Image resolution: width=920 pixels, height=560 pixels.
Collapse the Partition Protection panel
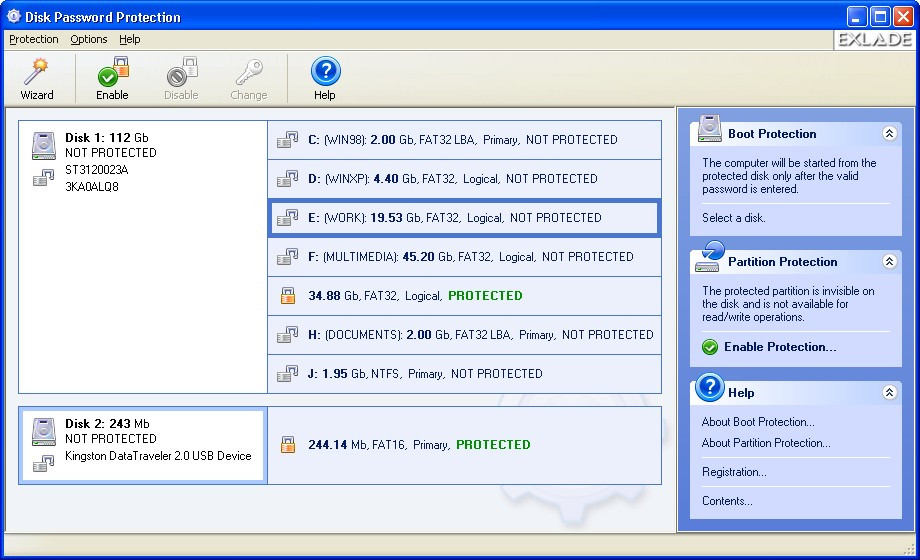click(889, 261)
